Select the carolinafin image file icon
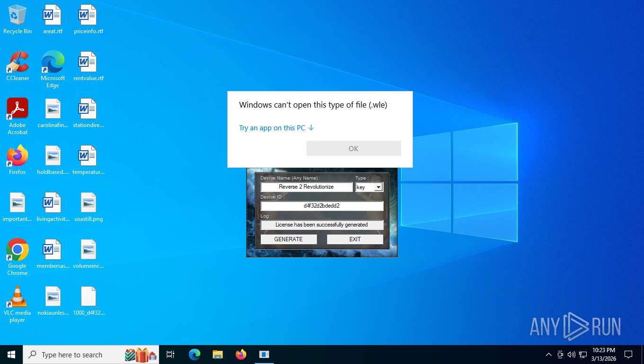Screen dimensions: 644x364 tap(53, 113)
